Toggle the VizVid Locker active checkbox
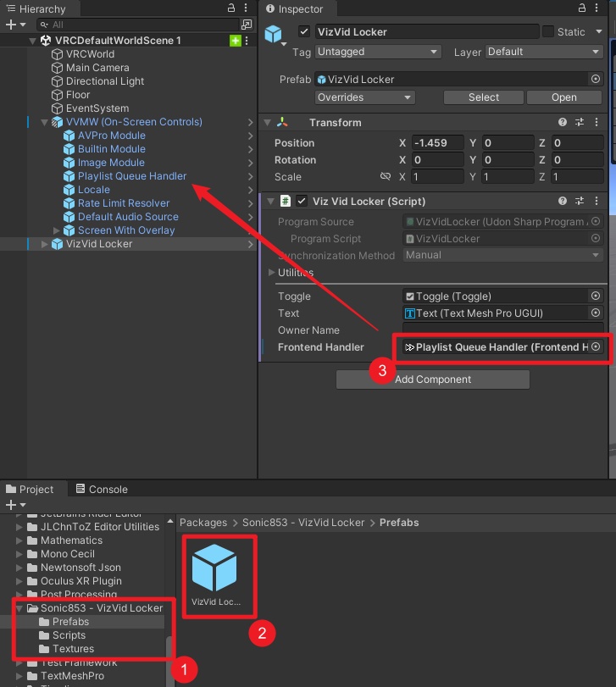The image size is (616, 687). point(303,31)
